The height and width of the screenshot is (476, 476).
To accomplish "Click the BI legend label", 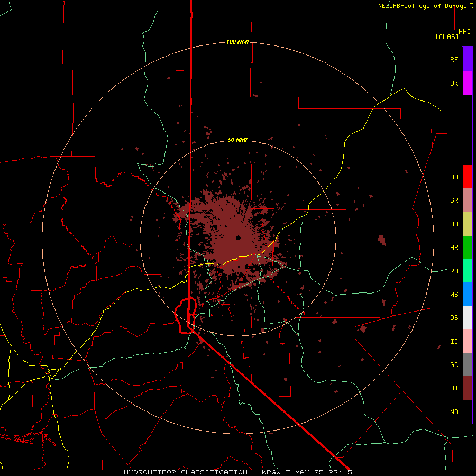I will point(454,388).
